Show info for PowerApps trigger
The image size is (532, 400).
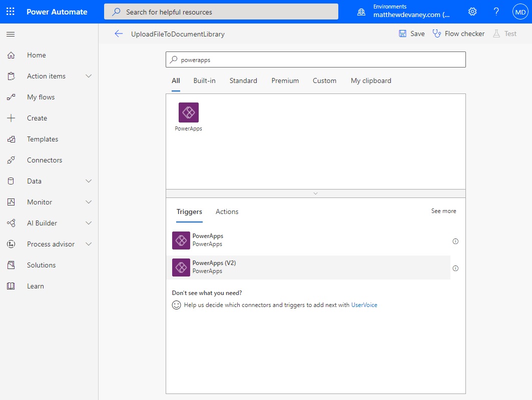point(455,241)
